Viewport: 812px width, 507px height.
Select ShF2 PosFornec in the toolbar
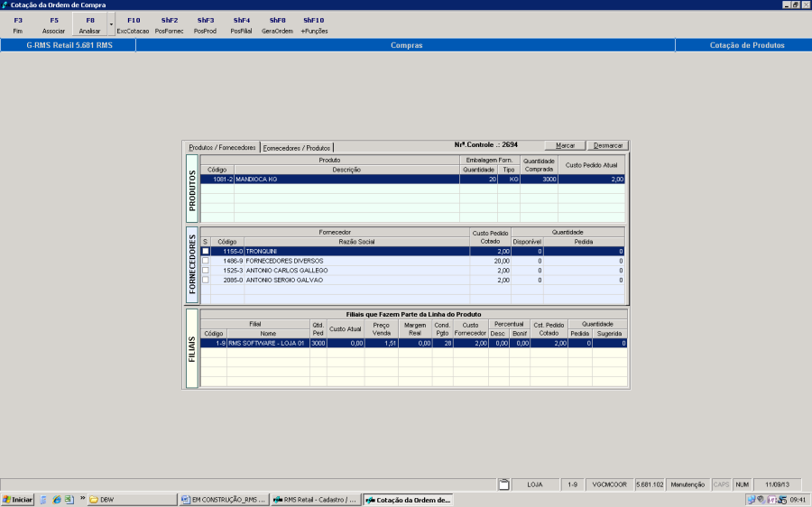(x=169, y=24)
